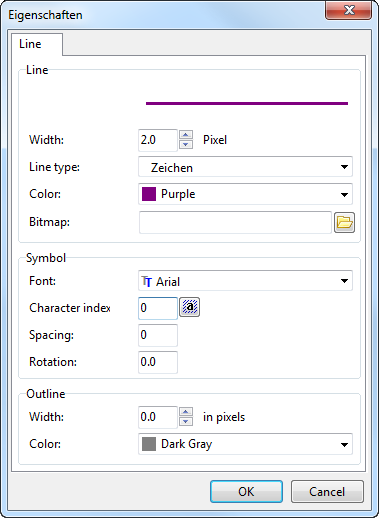Open the bitmap file browse folder icon

[344, 222]
